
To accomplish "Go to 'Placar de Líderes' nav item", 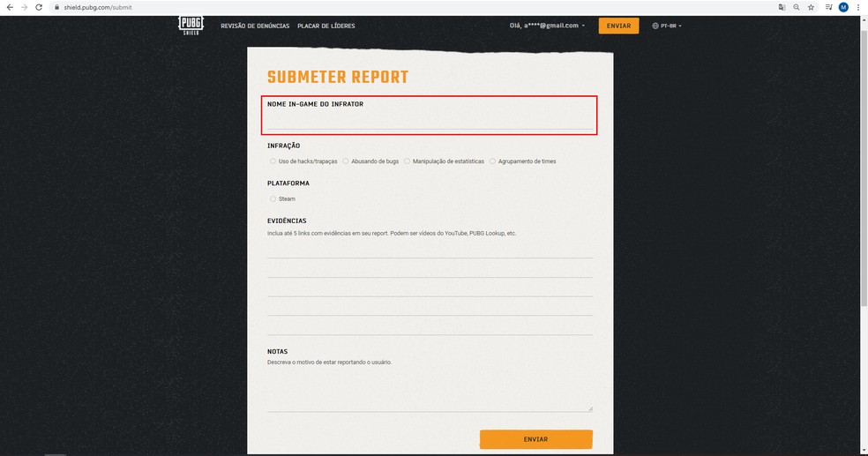I will point(326,26).
